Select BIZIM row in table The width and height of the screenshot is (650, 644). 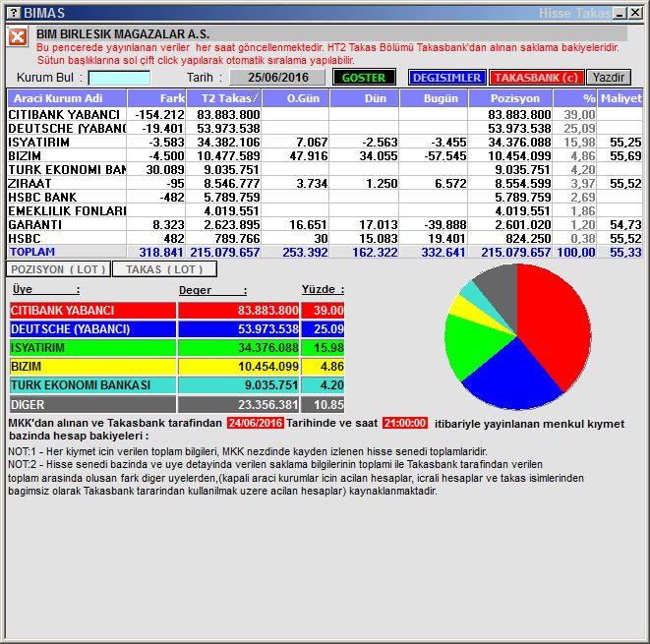(x=325, y=155)
